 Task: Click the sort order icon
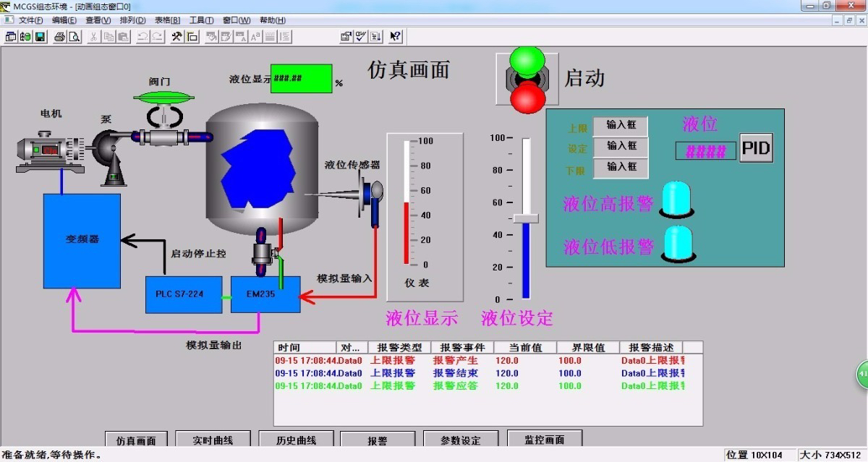point(376,36)
